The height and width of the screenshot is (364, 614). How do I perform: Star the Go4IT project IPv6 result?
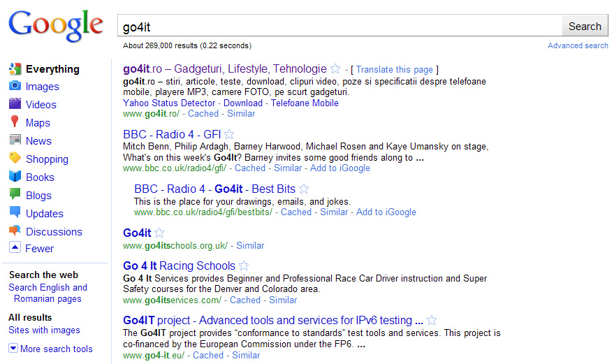(432, 320)
